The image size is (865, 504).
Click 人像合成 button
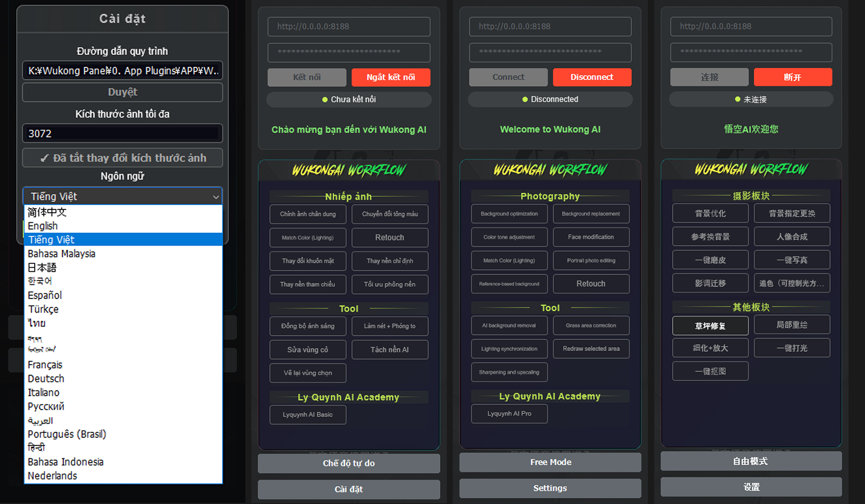[792, 236]
